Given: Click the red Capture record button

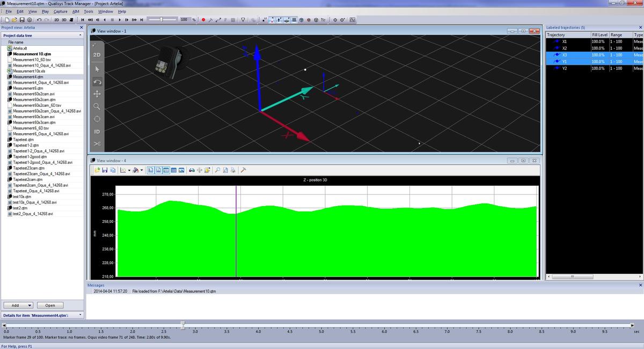Looking at the screenshot, I should (203, 20).
